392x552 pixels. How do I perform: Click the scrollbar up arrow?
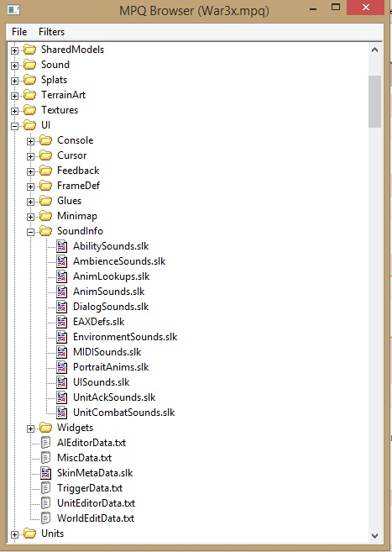(x=374, y=50)
